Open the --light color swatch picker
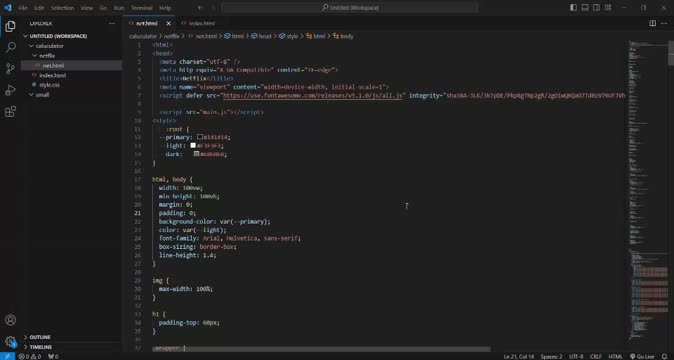Screen dimensions: 674x360 point(193,146)
